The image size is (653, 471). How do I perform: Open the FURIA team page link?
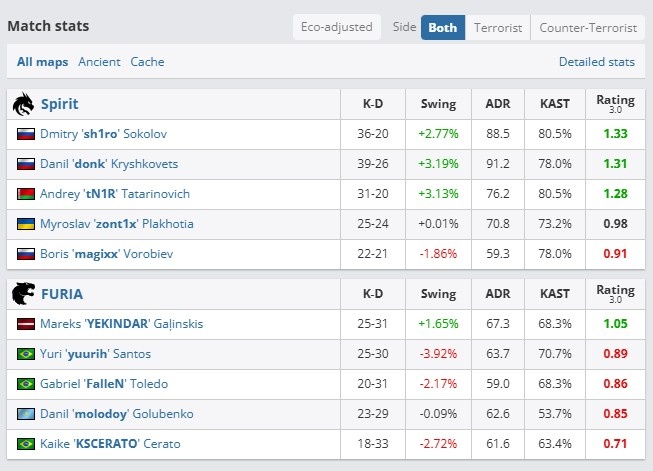pyautogui.click(x=62, y=294)
